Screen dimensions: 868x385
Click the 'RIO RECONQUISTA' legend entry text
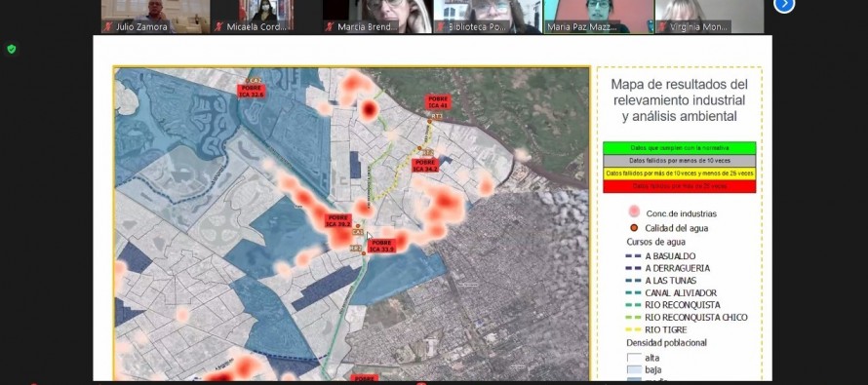point(683,305)
